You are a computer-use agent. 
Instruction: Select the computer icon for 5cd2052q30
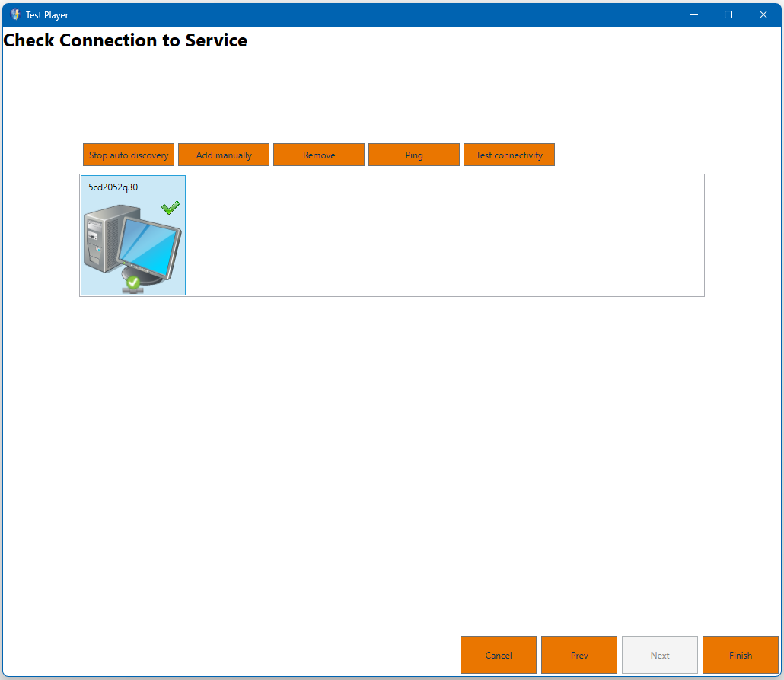[132, 240]
